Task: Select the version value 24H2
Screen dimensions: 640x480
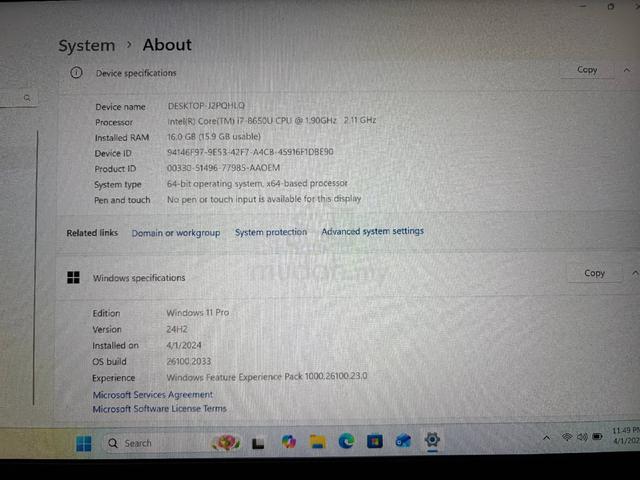Action: (x=176, y=329)
